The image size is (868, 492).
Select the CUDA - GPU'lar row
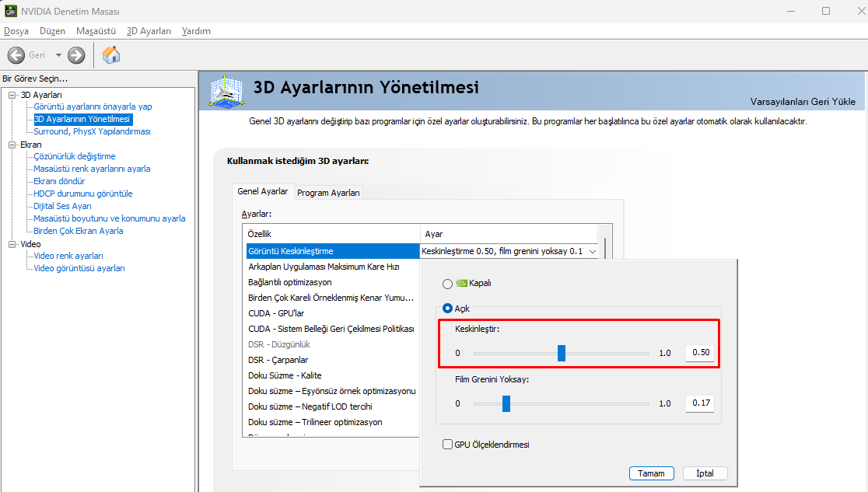pyautogui.click(x=333, y=313)
